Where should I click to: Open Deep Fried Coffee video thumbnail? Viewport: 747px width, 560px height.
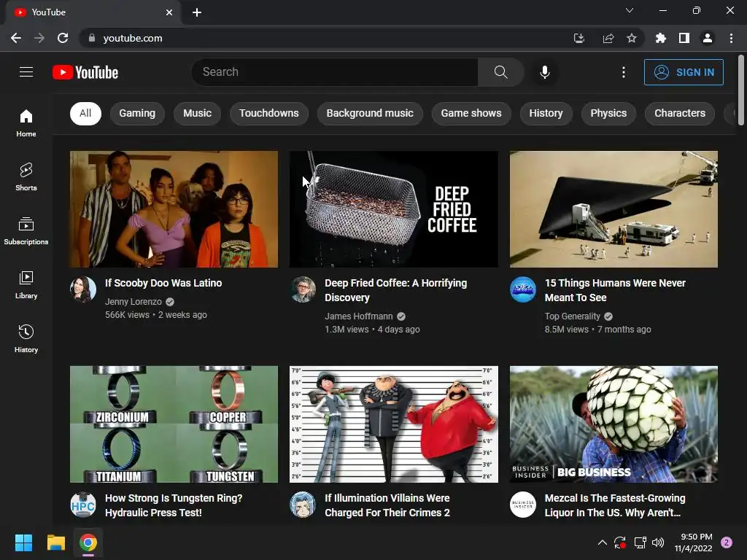[x=394, y=209]
